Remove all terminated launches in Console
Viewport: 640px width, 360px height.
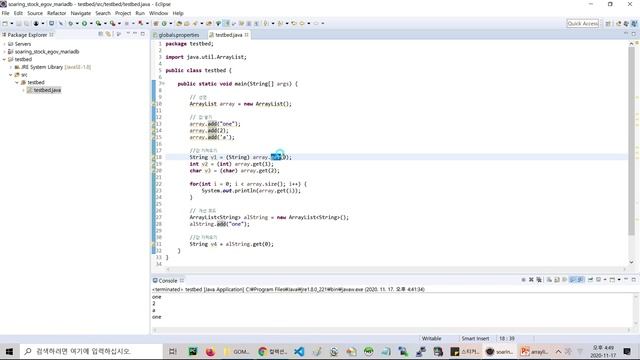click(x=539, y=280)
